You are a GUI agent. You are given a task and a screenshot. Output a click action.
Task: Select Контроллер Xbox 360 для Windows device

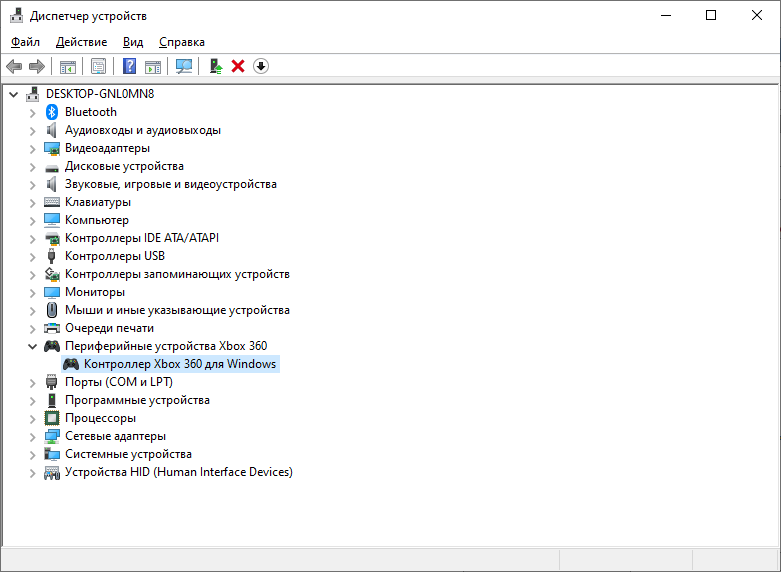180,364
